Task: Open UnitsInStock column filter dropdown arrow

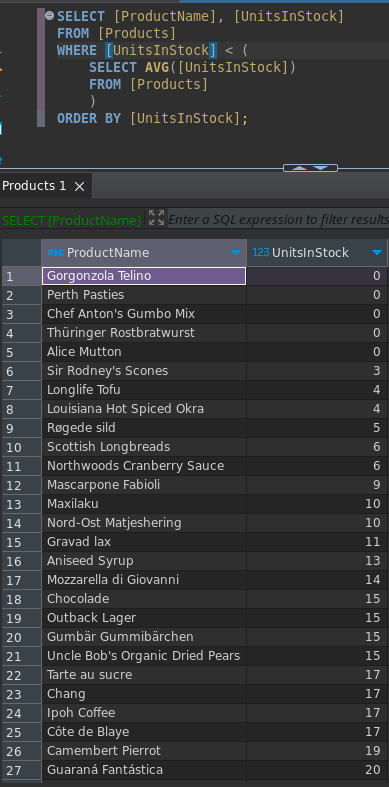Action: [377, 253]
